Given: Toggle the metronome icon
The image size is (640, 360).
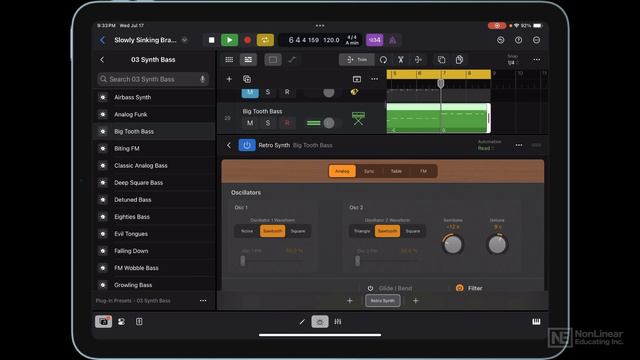Looking at the screenshot, I should click(x=392, y=40).
